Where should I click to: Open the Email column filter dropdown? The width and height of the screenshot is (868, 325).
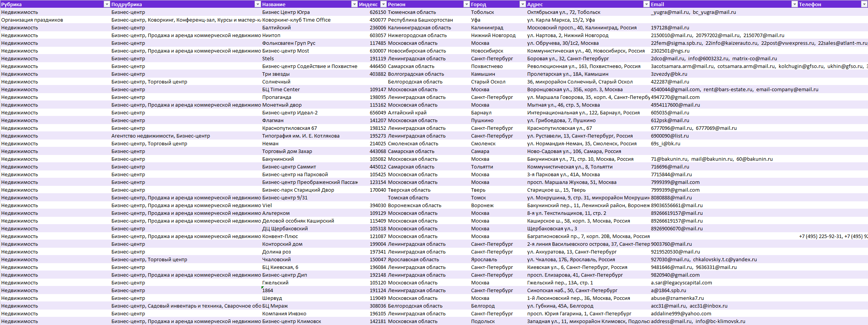pos(795,4)
